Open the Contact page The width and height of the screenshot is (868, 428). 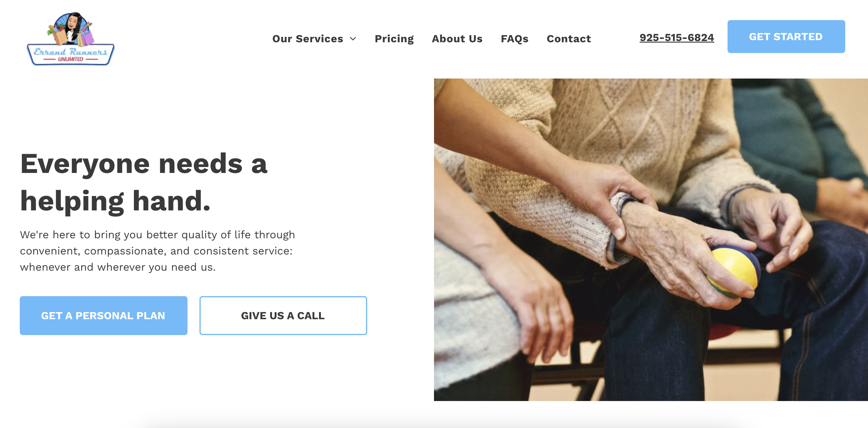click(568, 39)
